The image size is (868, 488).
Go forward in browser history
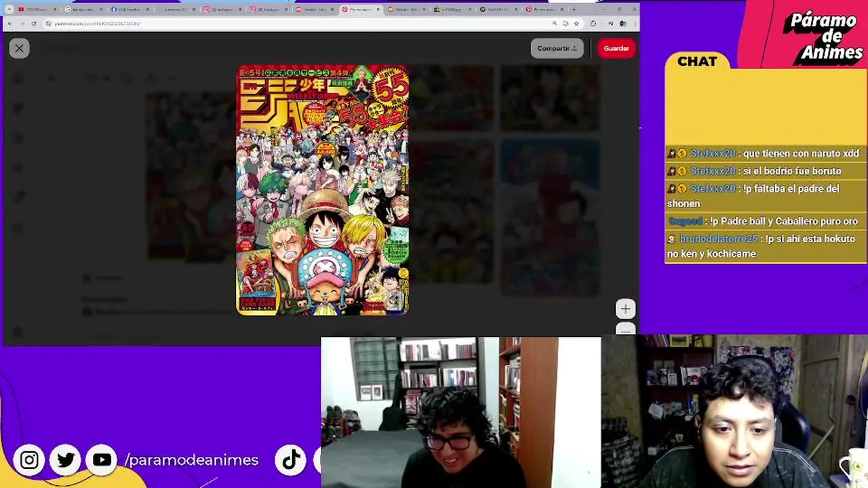pos(22,23)
